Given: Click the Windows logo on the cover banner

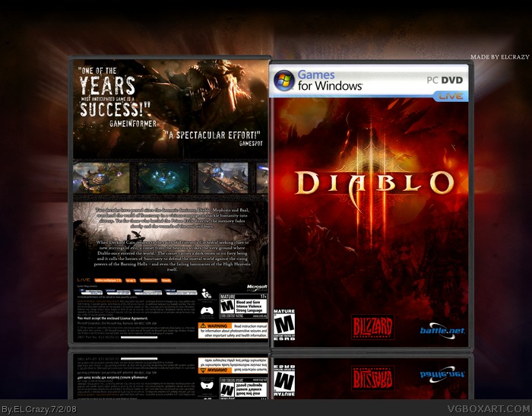Looking at the screenshot, I should (284, 79).
